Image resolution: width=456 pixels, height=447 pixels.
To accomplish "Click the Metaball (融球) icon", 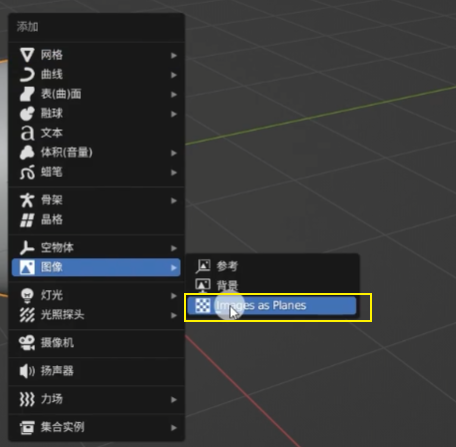I will (27, 114).
